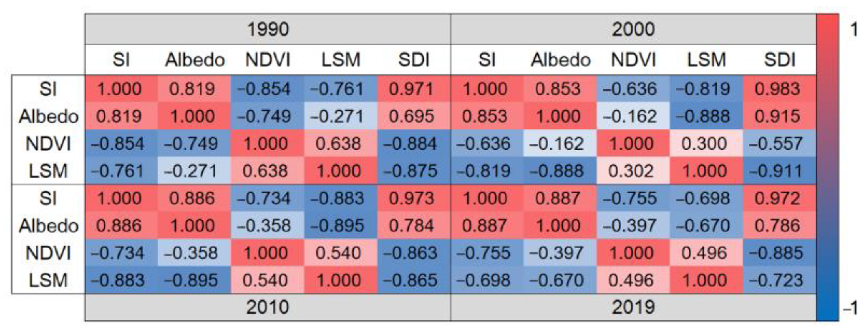Click the NDVI column header under 2000
The height and width of the screenshot is (335, 868).
[x=633, y=60]
